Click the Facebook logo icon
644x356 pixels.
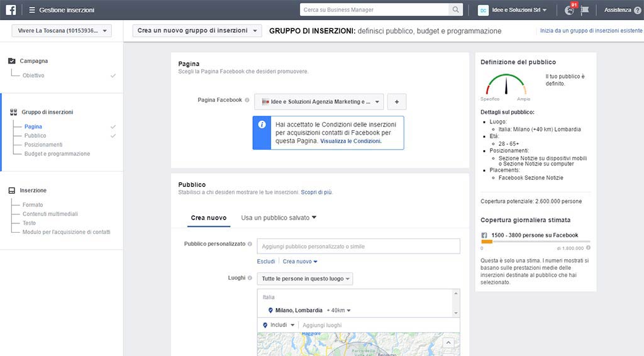point(11,10)
